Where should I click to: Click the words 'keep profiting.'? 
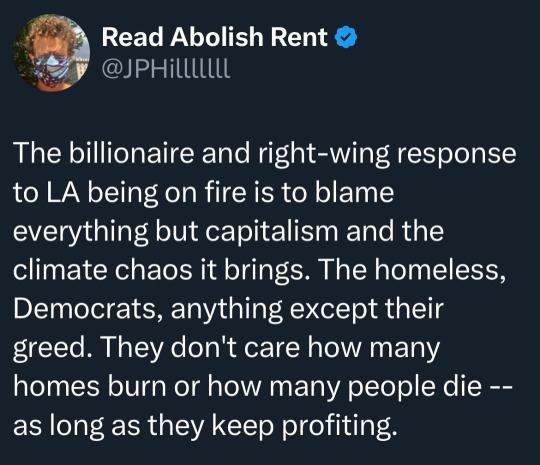(x=302, y=426)
